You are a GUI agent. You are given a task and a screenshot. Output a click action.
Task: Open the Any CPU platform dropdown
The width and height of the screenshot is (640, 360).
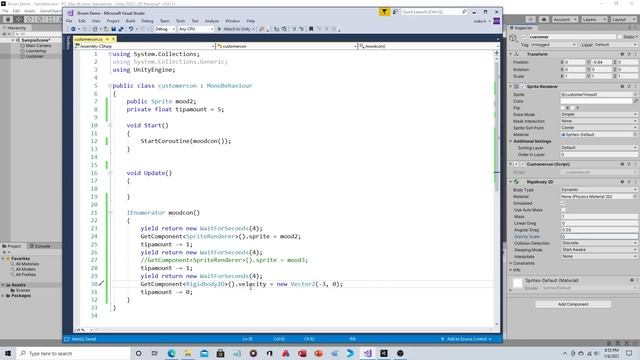[x=196, y=29]
